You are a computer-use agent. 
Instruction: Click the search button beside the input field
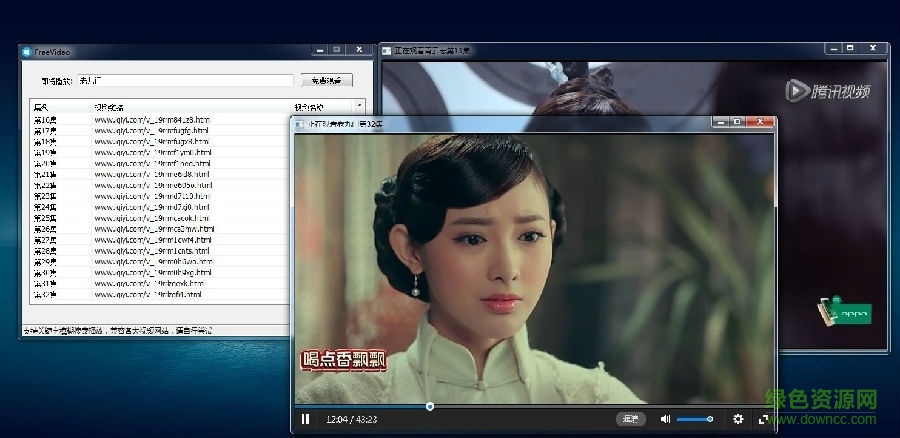327,80
